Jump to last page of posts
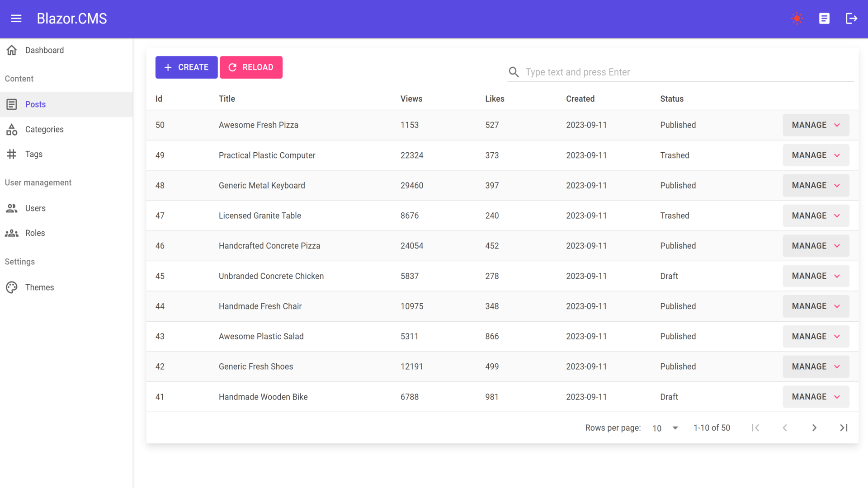 pyautogui.click(x=844, y=428)
